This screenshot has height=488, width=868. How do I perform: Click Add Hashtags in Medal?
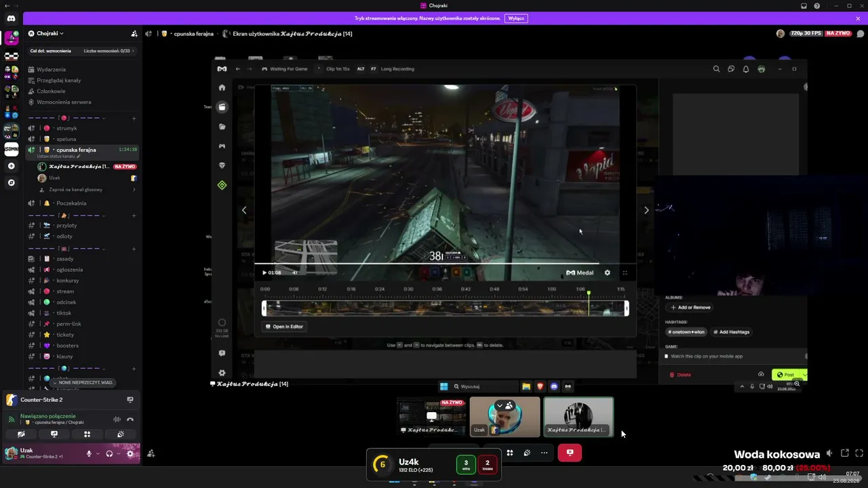point(730,331)
